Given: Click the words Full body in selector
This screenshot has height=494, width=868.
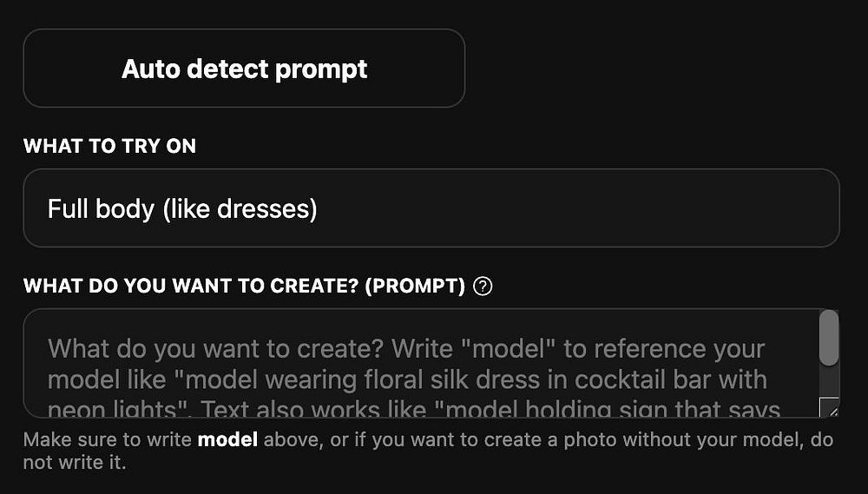Looking at the screenshot, I should click(x=101, y=208).
